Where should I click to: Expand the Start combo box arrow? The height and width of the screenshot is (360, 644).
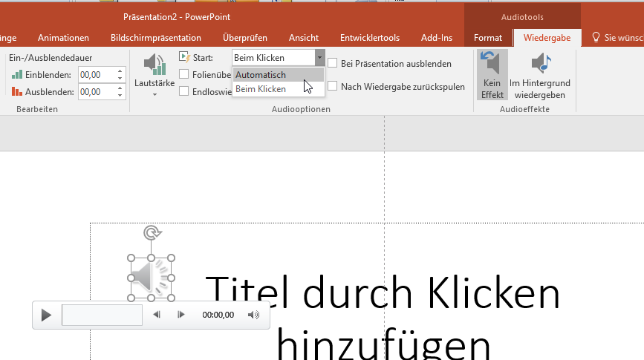tap(319, 58)
